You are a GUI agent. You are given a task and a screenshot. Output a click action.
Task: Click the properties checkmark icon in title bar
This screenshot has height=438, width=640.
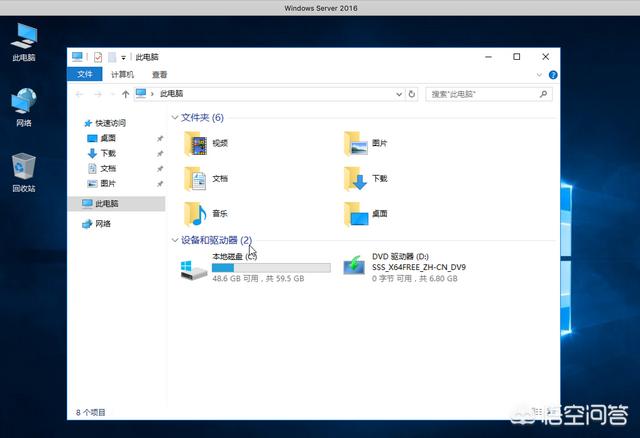(x=98, y=57)
